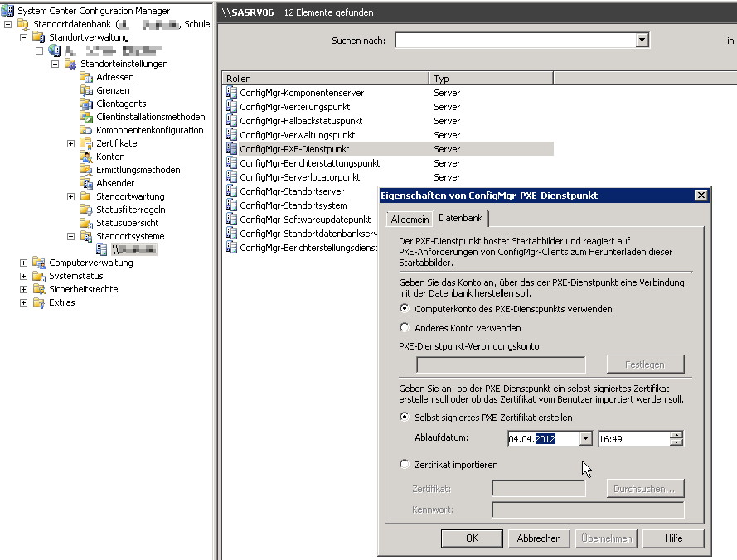Viewport: 737px width, 560px height.
Task: Click the ConfigMgr-Fallbackstatuspunkt role icon
Action: (x=231, y=121)
